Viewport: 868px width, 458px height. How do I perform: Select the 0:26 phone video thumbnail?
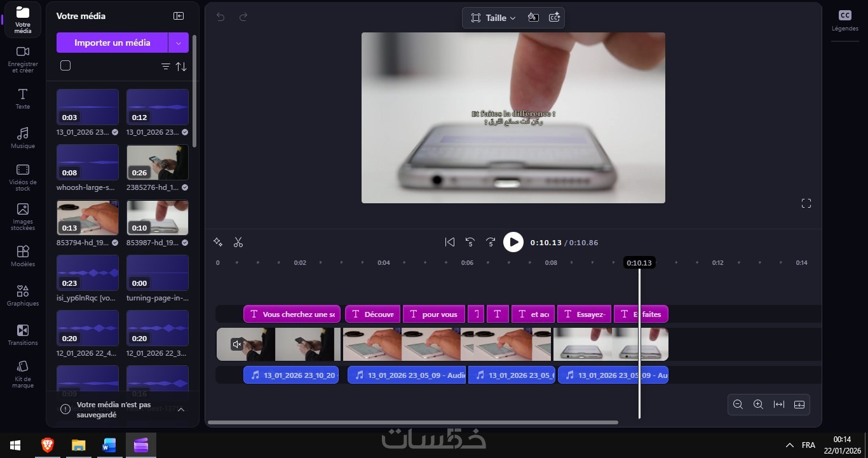(x=158, y=162)
